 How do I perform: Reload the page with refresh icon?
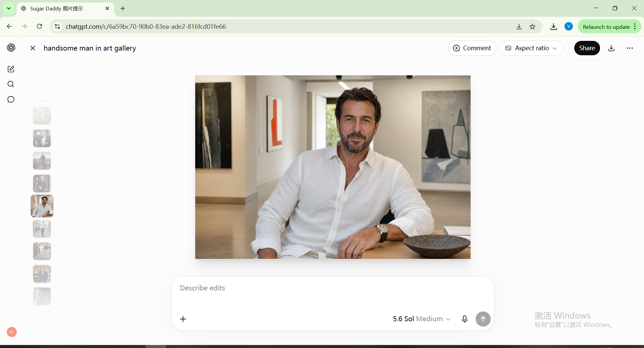click(39, 26)
